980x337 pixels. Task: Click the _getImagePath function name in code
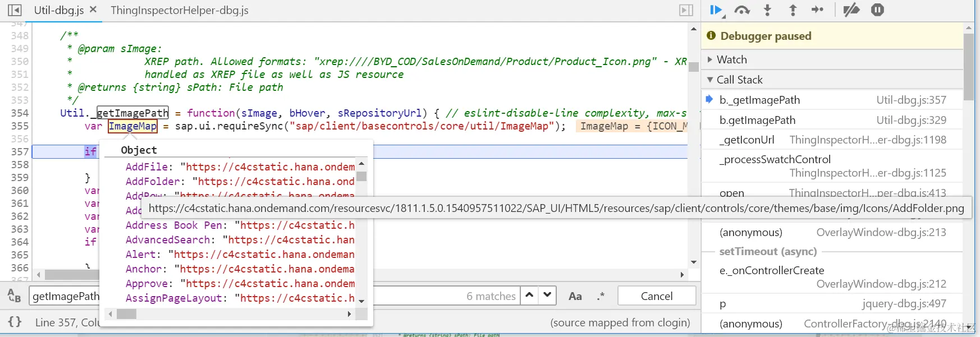[x=132, y=113]
